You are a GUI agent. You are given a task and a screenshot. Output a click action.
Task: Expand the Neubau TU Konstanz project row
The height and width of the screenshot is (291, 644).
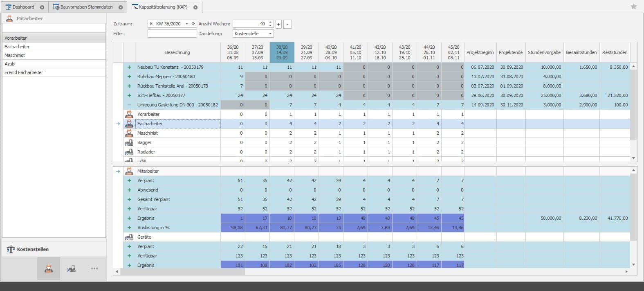point(129,67)
